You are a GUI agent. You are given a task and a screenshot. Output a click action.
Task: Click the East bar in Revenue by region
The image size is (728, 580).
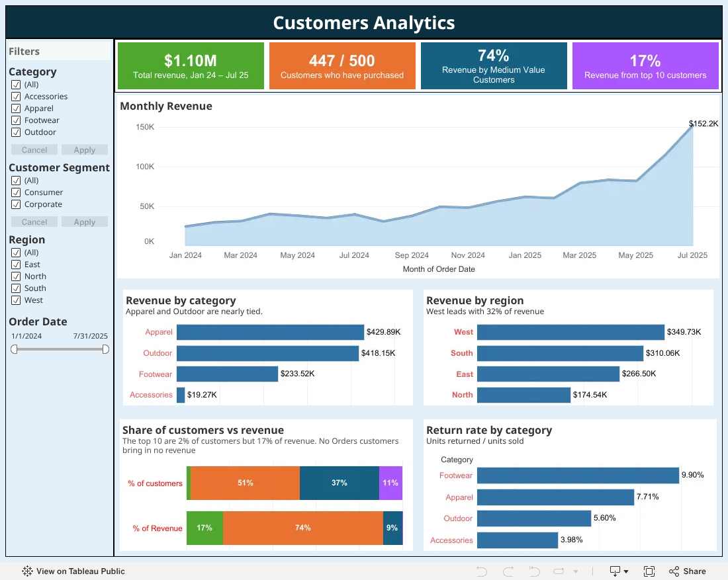[x=549, y=374]
